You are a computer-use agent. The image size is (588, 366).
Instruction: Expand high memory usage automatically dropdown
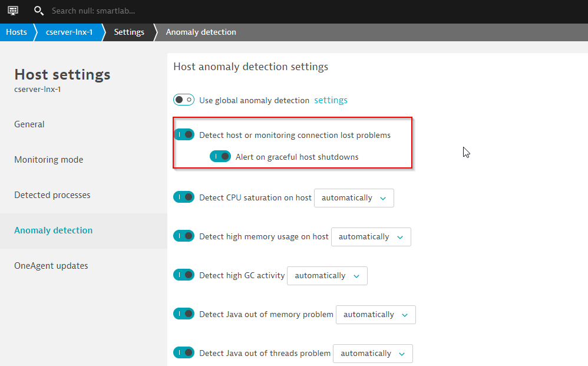(x=371, y=237)
